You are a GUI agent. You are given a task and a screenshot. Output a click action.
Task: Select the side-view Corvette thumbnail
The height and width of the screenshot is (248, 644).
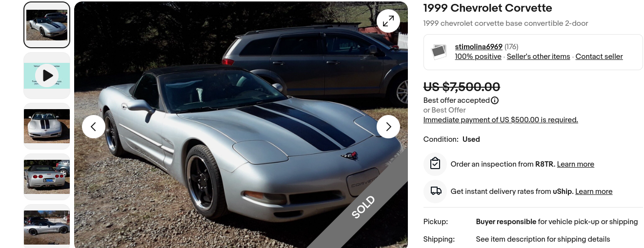tap(47, 226)
